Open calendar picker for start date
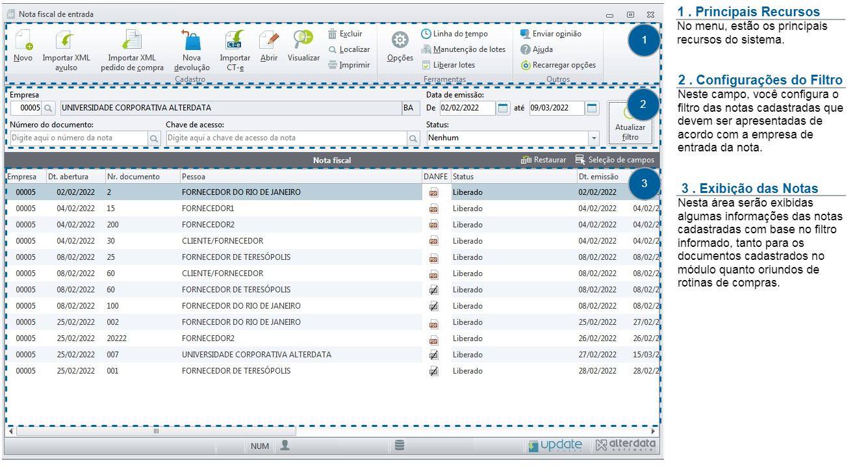868x473 pixels. tap(504, 108)
